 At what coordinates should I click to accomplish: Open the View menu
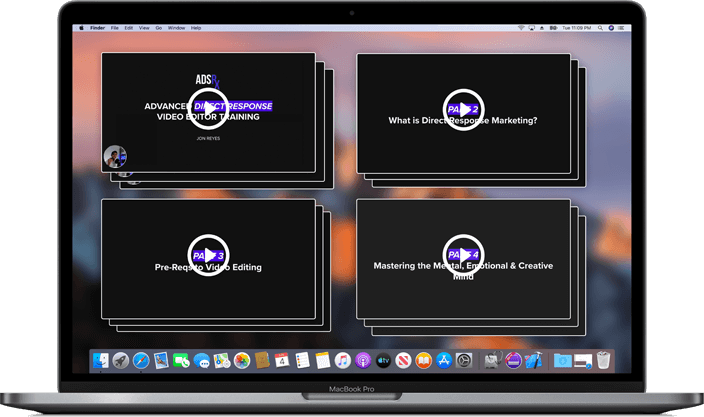[x=144, y=28]
